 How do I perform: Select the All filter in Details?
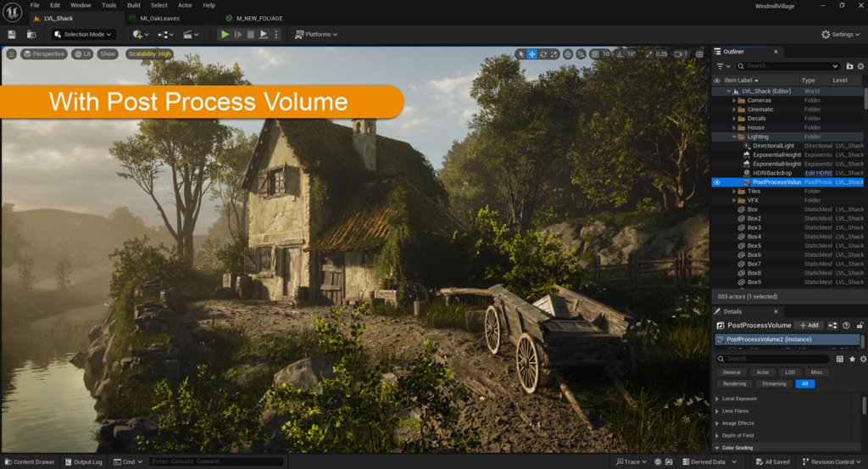click(x=805, y=383)
